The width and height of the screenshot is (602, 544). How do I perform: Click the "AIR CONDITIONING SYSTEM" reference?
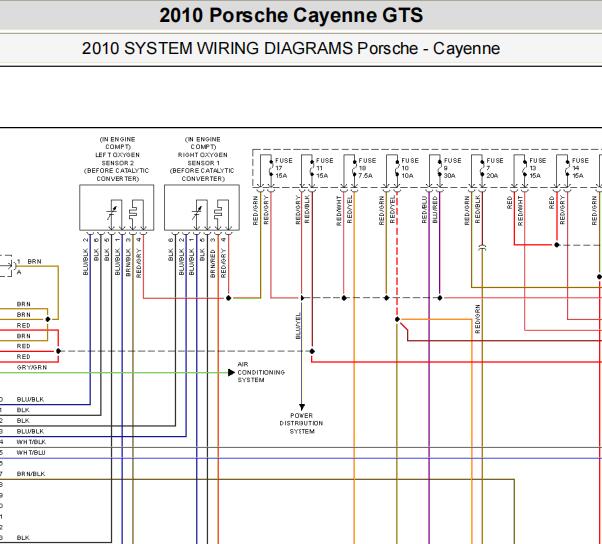[x=261, y=372]
